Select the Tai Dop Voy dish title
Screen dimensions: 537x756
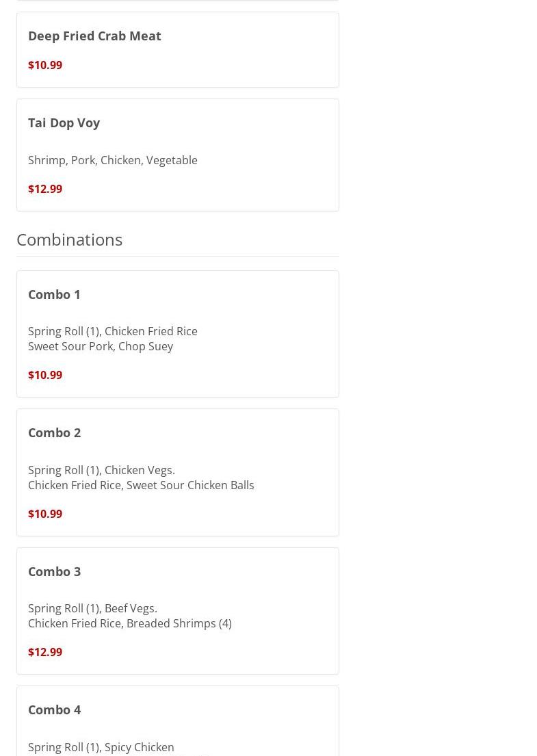click(x=64, y=122)
